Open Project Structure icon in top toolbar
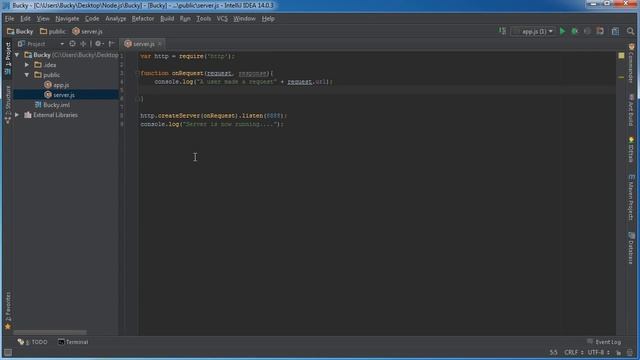This screenshot has width=640, height=360. point(615,31)
